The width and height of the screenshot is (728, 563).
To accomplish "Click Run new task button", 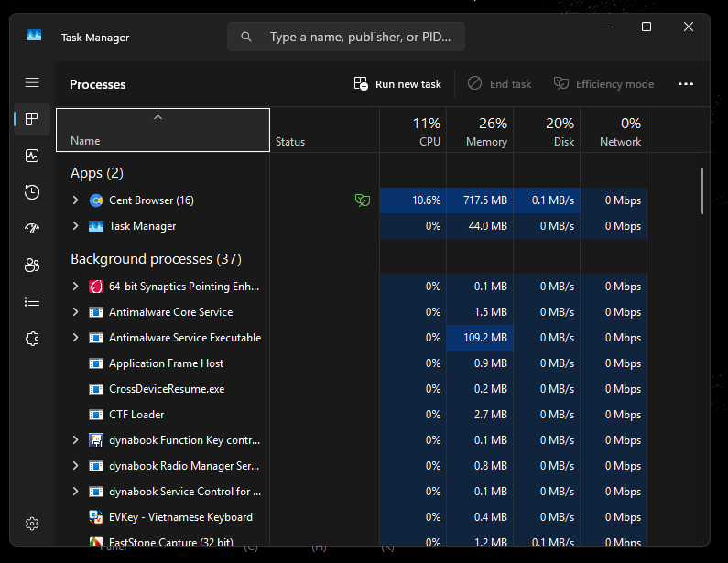I will (397, 84).
